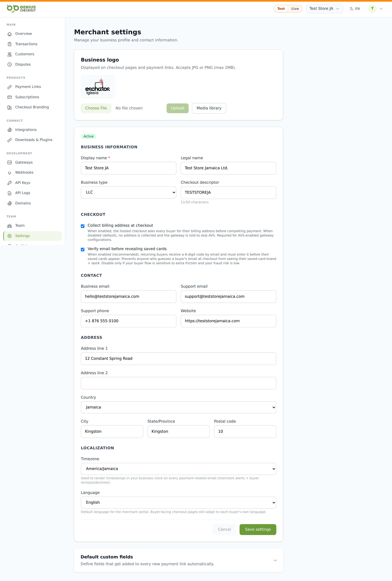Image resolution: width=392 pixels, height=581 pixels.
Task: Click the Subscriptions card icon
Action: point(10,97)
